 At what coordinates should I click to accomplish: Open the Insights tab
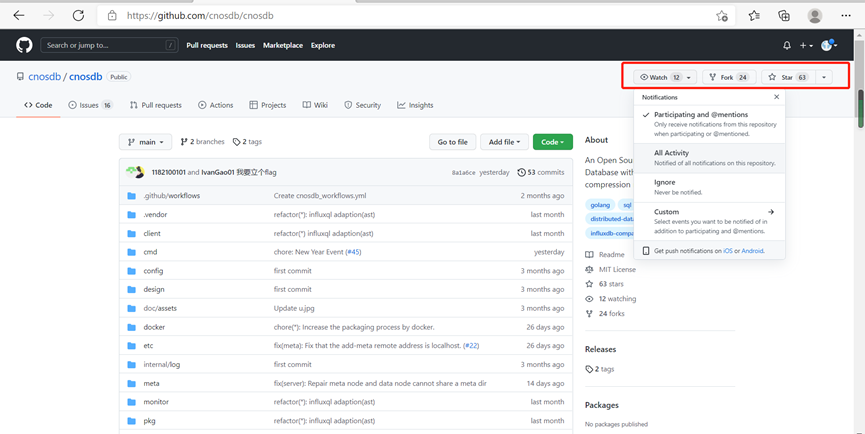(415, 105)
